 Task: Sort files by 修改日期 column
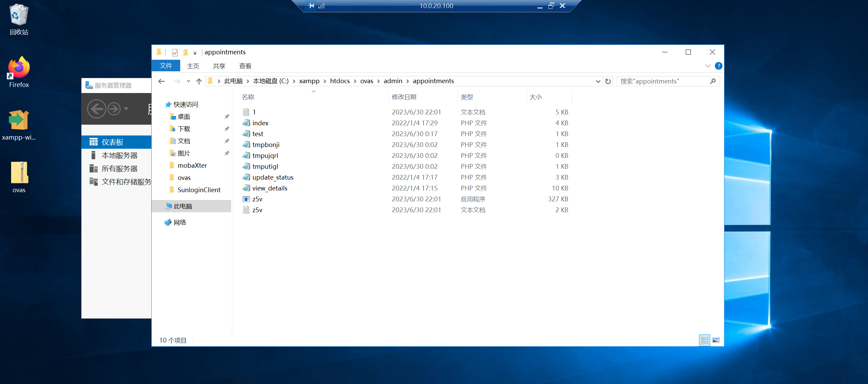pyautogui.click(x=423, y=97)
